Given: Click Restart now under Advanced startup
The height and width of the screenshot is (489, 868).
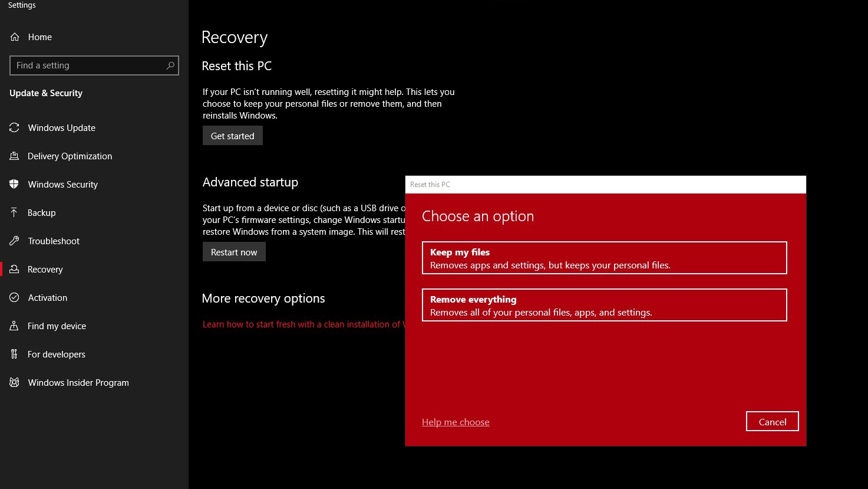Looking at the screenshot, I should [234, 252].
